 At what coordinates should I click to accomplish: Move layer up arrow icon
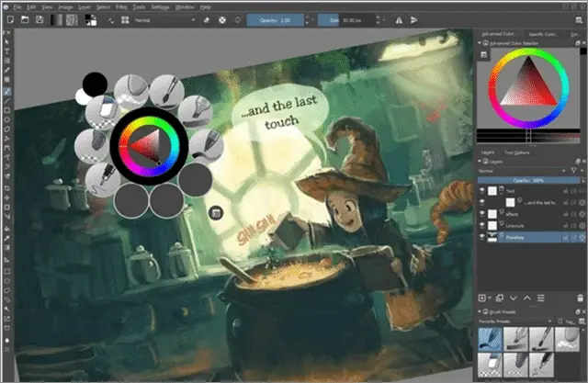click(526, 298)
